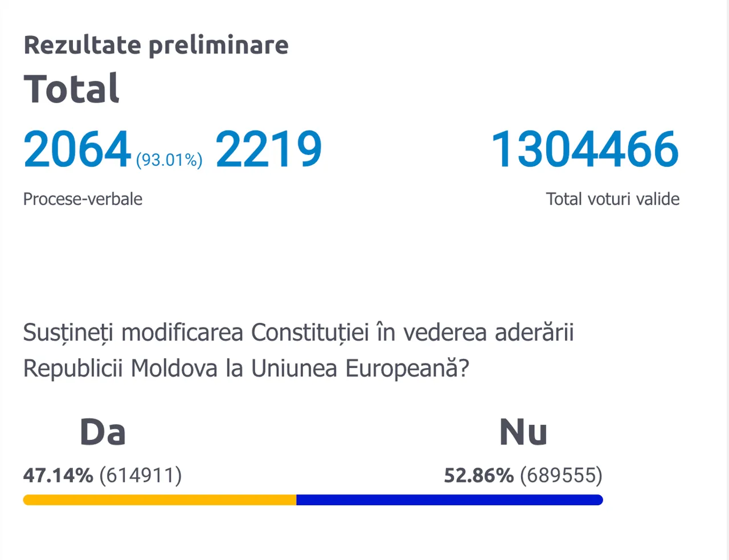Select the "Nu" answer label

[x=523, y=432]
